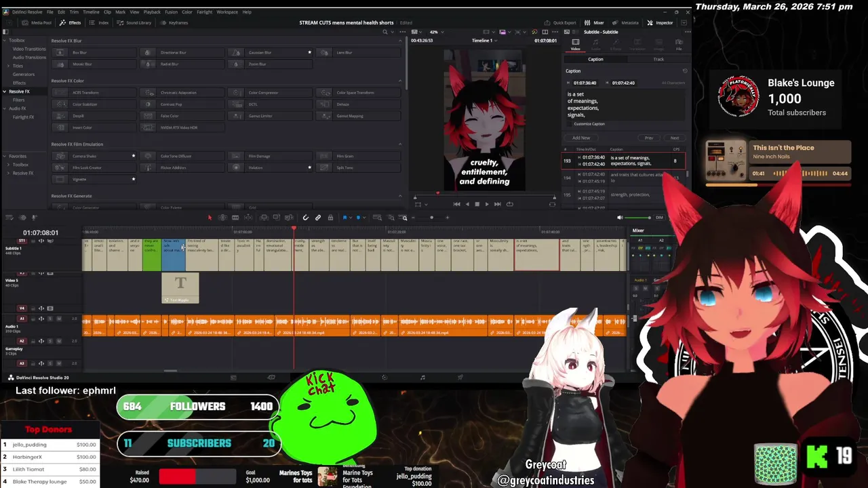
Task: Click the Add New caption button
Action: tap(581, 138)
